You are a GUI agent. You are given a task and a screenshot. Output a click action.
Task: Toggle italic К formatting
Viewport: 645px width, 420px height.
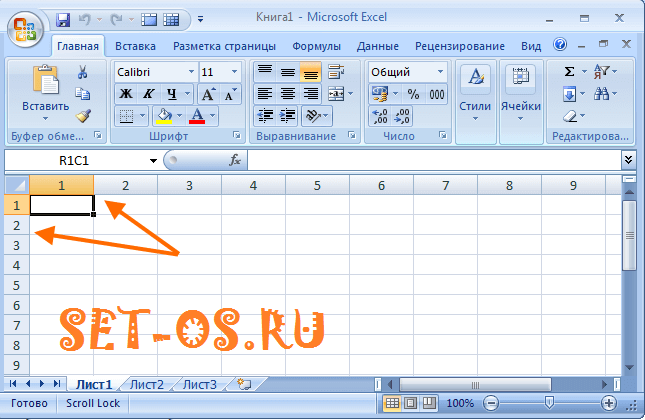[x=148, y=94]
